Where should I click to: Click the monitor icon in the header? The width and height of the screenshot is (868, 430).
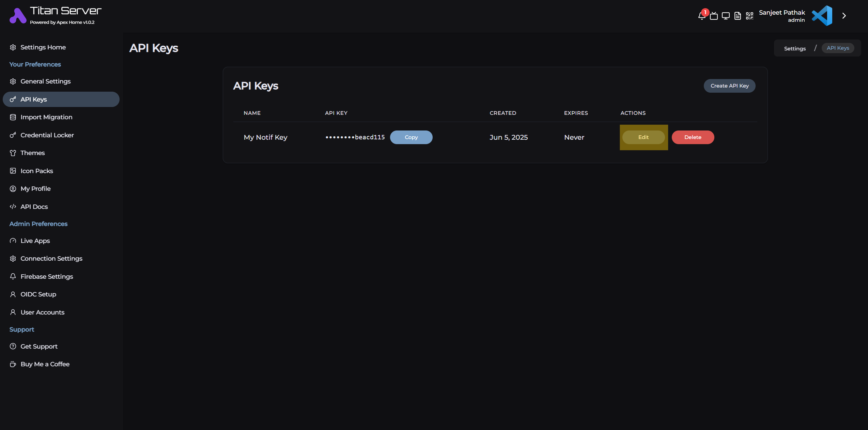(x=726, y=16)
